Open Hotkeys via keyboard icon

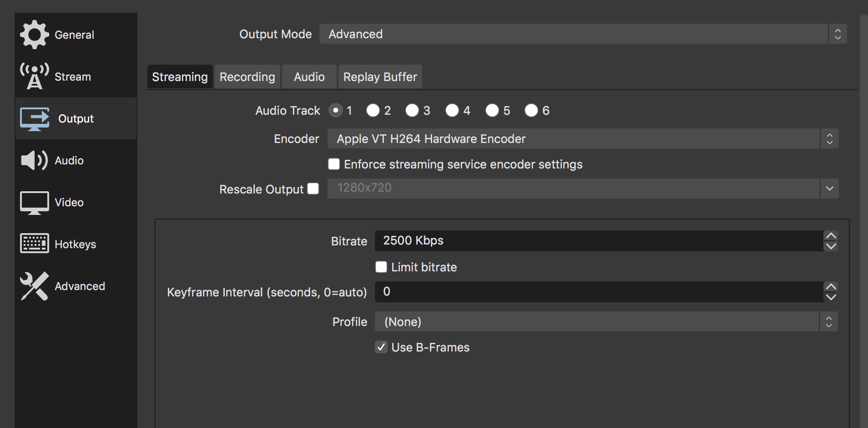click(34, 244)
